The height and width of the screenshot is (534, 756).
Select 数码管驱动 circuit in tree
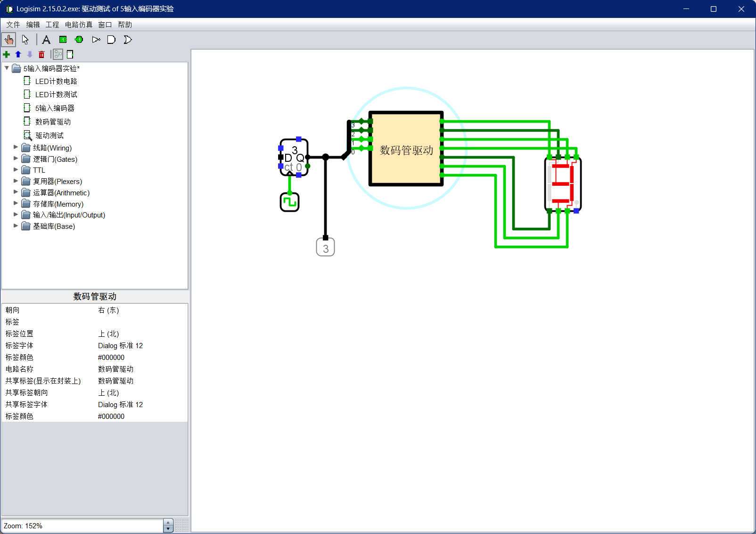(53, 122)
